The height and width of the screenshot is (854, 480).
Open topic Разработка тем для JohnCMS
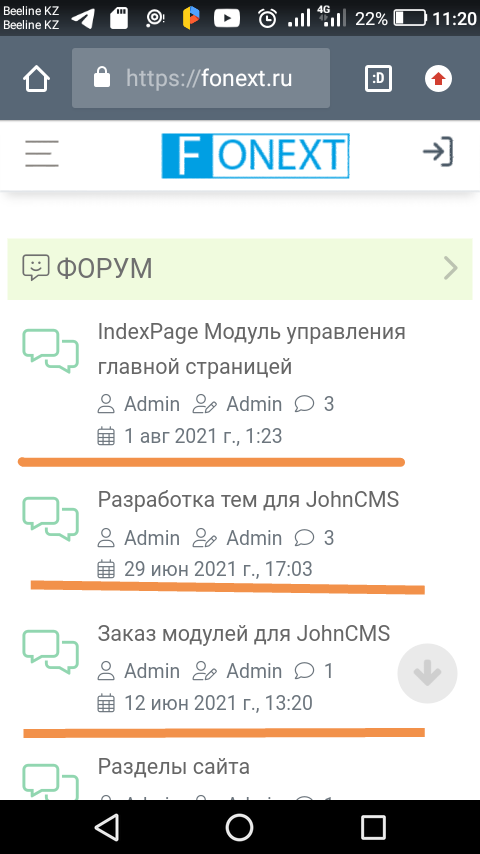pos(248,499)
